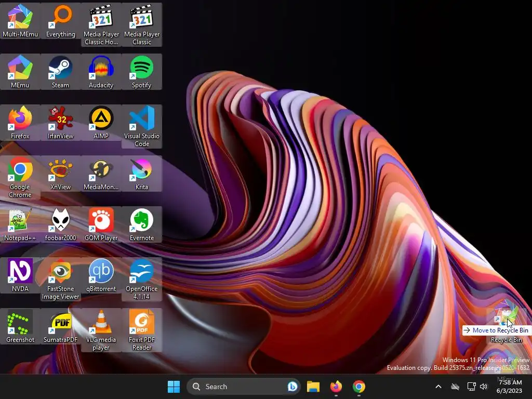Select the Visual Studio Code shortcut
Screen dimensions: 532x399
click(x=142, y=126)
